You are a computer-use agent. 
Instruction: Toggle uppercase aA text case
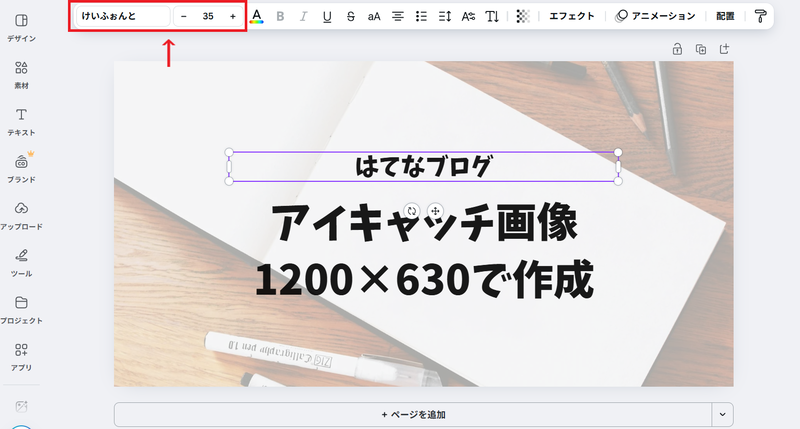[374, 16]
